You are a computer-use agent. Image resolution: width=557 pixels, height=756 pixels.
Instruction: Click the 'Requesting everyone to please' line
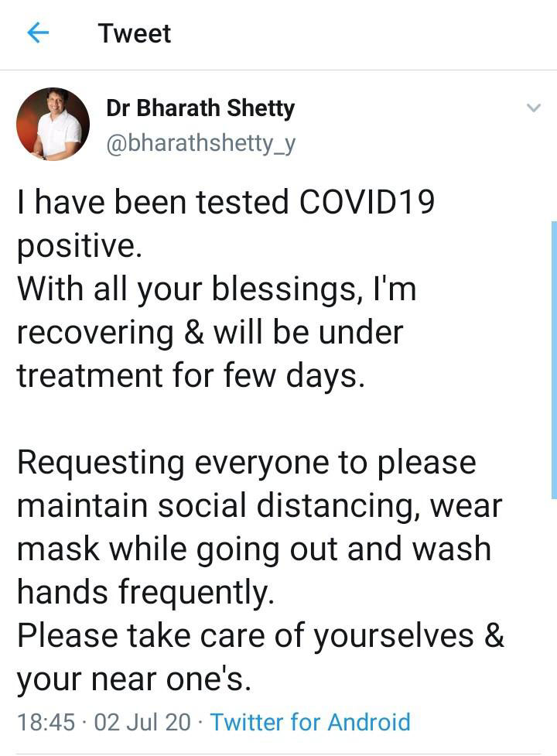tap(246, 463)
